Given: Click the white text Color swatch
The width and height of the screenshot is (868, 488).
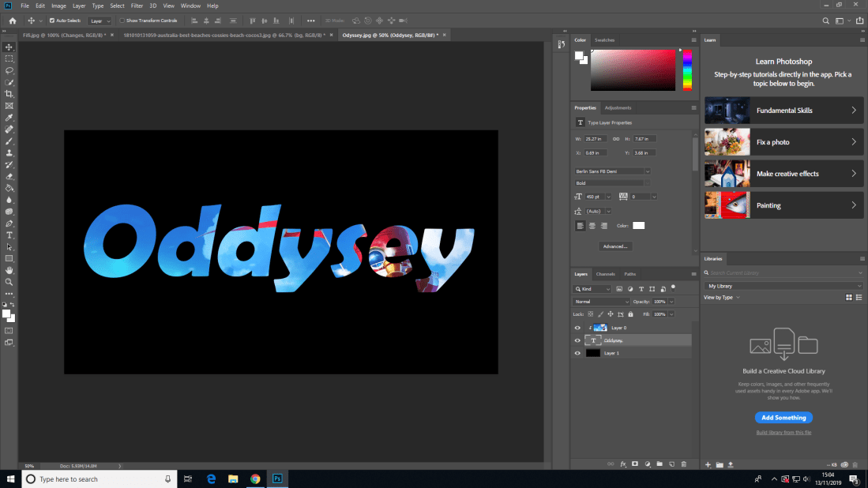Looking at the screenshot, I should (638, 226).
